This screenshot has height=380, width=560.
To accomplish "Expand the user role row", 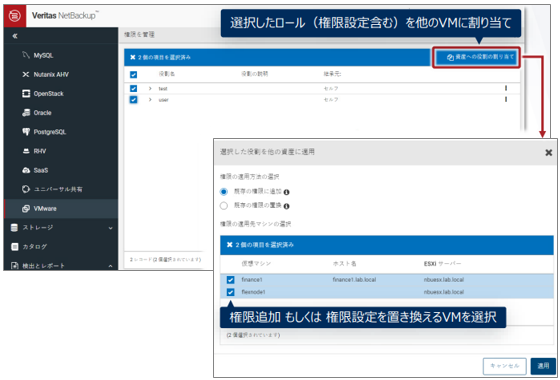I will coord(150,100).
